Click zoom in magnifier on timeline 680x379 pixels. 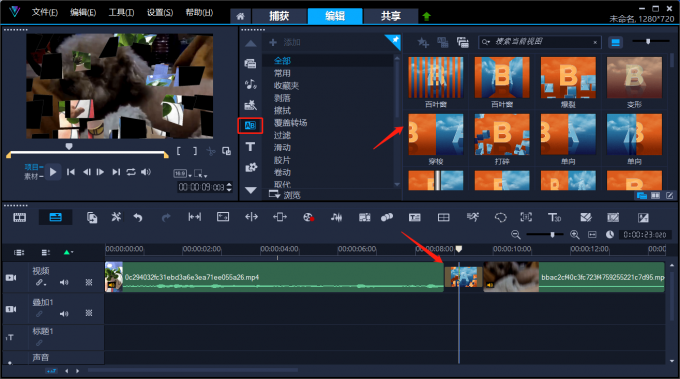click(x=575, y=235)
